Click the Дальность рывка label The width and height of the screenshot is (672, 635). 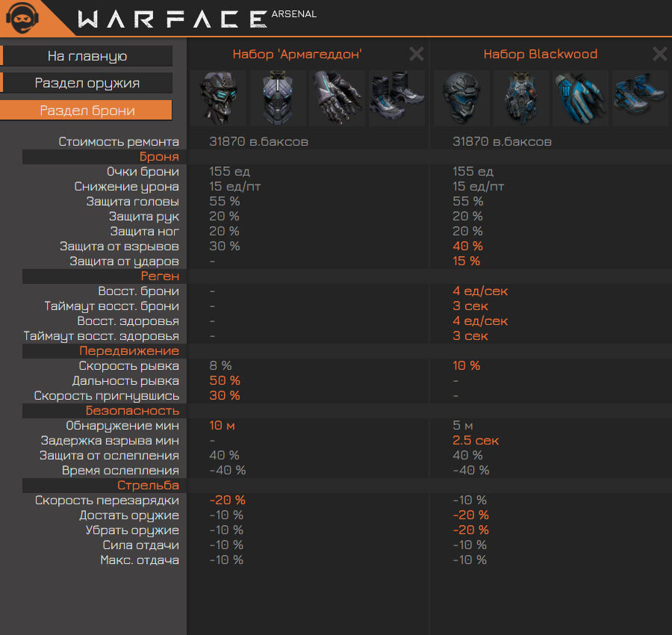(125, 381)
